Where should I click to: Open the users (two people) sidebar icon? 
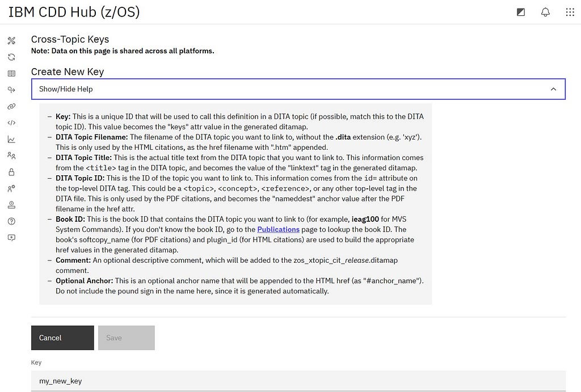coord(11,155)
